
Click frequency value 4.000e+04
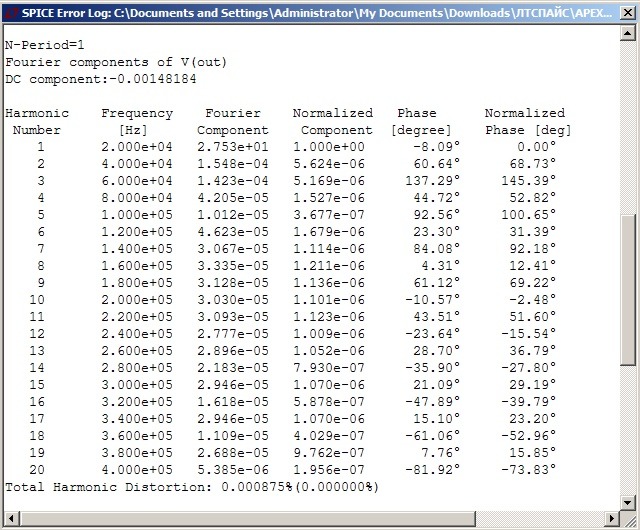(x=137, y=164)
